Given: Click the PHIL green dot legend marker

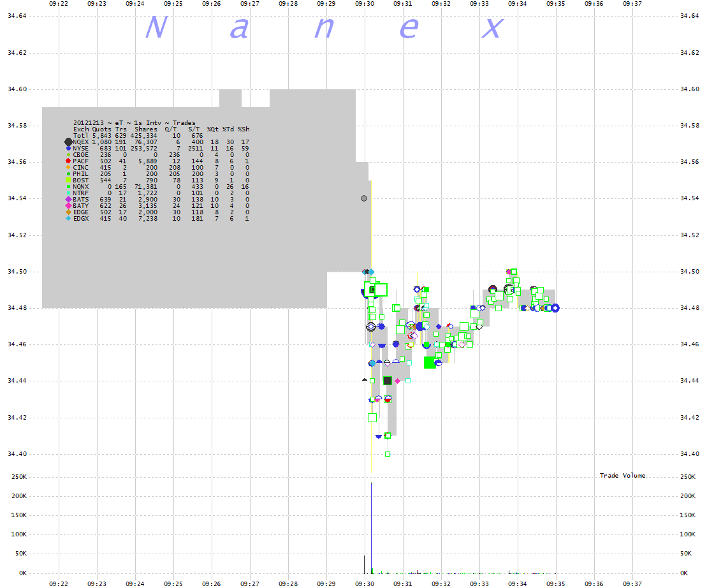Looking at the screenshot, I should (69, 173).
